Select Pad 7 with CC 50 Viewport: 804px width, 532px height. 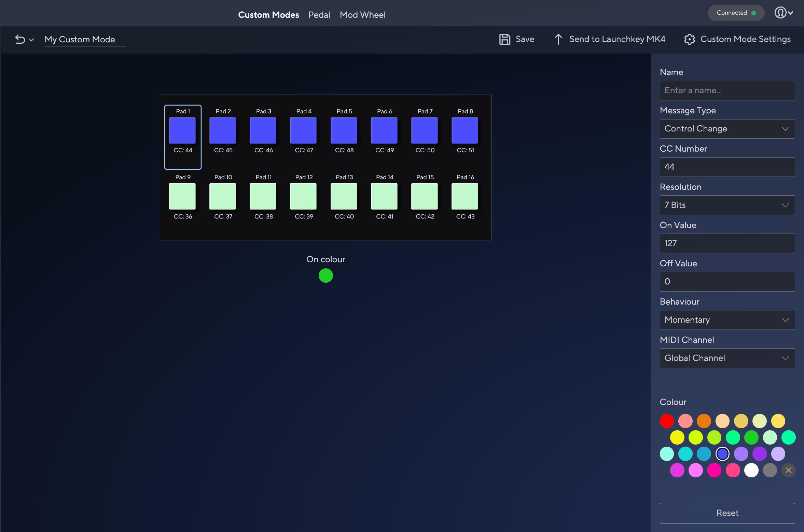[425, 131]
